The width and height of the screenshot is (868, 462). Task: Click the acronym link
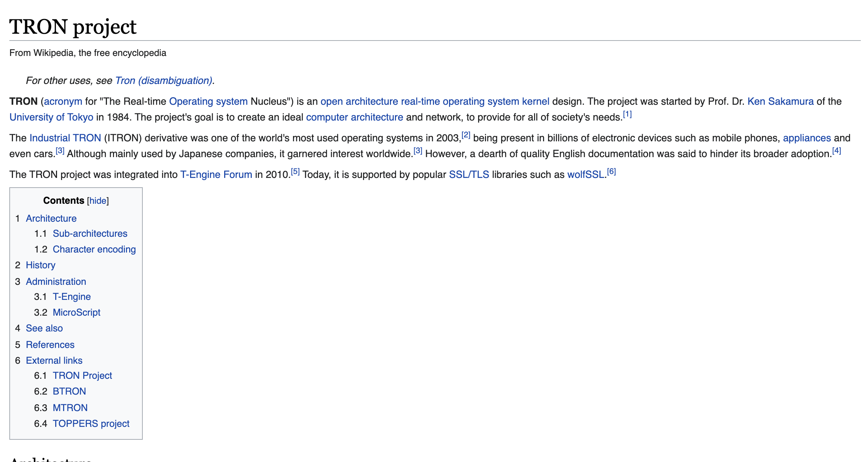pos(63,102)
